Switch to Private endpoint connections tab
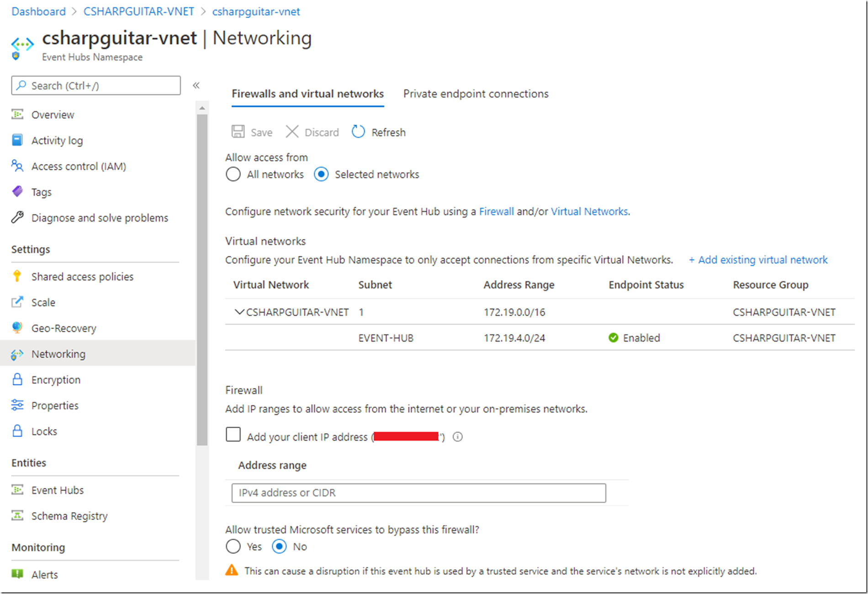Viewport: 868px width, 594px height. (x=476, y=94)
